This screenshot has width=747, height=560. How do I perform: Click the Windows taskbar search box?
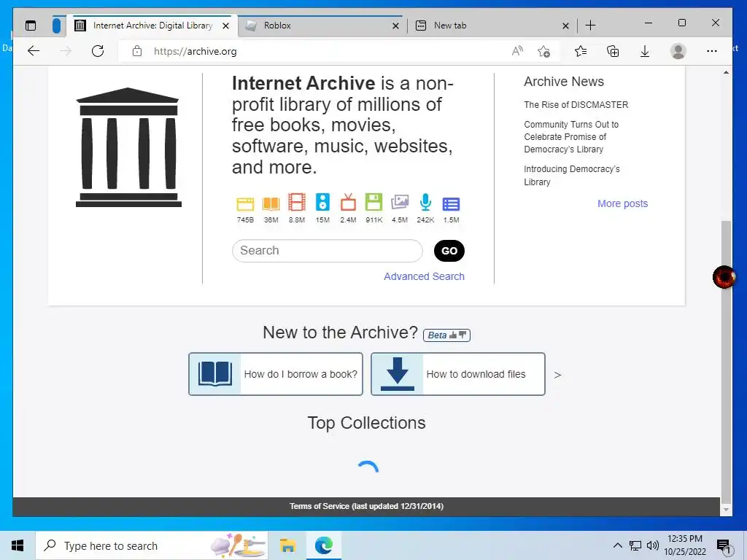click(152, 545)
